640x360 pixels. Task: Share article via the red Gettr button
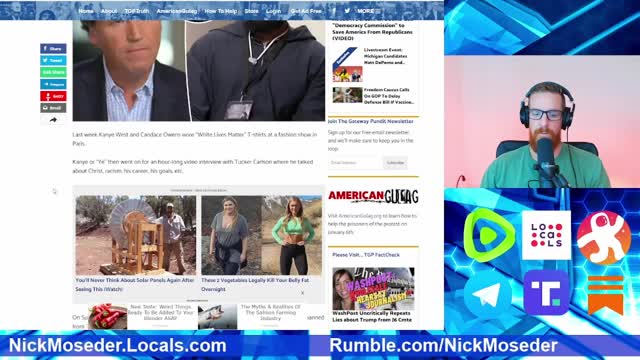(53, 96)
